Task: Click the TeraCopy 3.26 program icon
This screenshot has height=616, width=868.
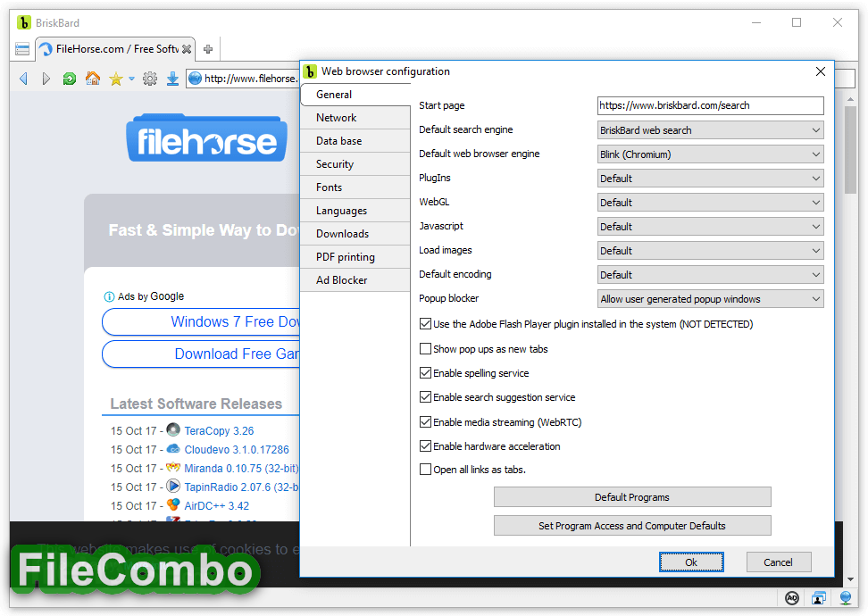Action: pyautogui.click(x=173, y=429)
